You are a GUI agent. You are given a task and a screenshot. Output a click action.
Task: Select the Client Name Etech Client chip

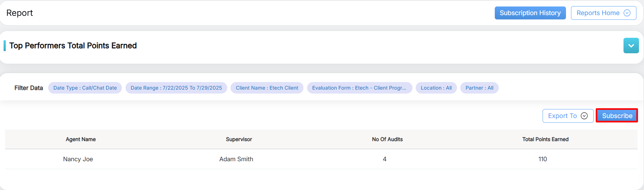tap(267, 88)
